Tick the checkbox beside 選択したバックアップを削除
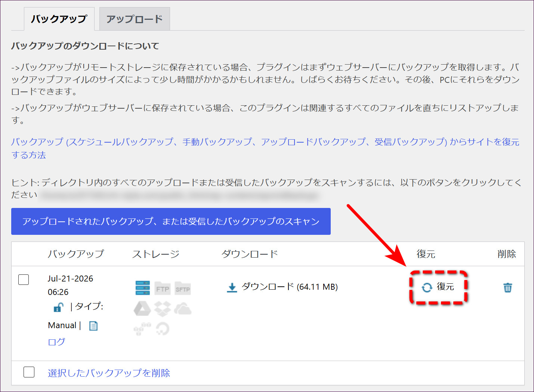534x392 pixels. click(x=29, y=372)
